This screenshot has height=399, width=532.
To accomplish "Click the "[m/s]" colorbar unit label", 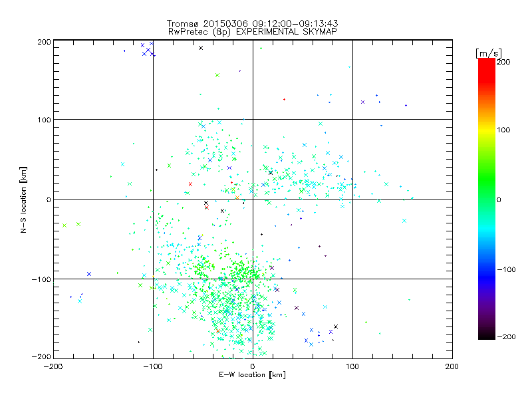I will coord(489,53).
